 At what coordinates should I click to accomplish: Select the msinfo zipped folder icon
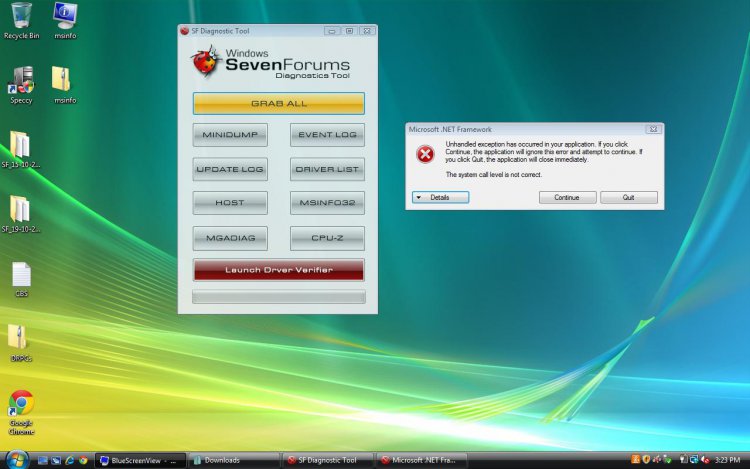(x=65, y=86)
